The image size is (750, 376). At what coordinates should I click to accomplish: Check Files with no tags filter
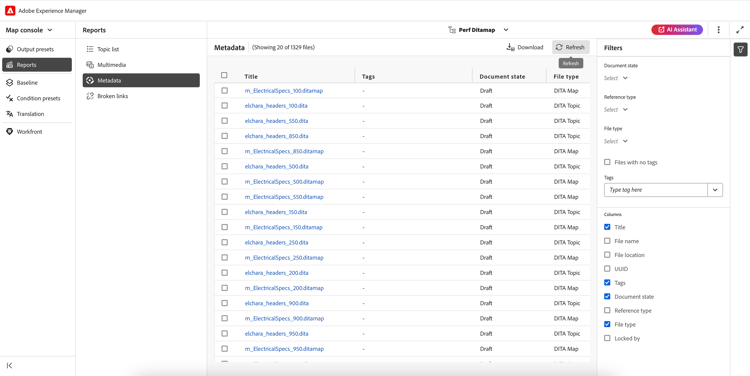point(607,162)
